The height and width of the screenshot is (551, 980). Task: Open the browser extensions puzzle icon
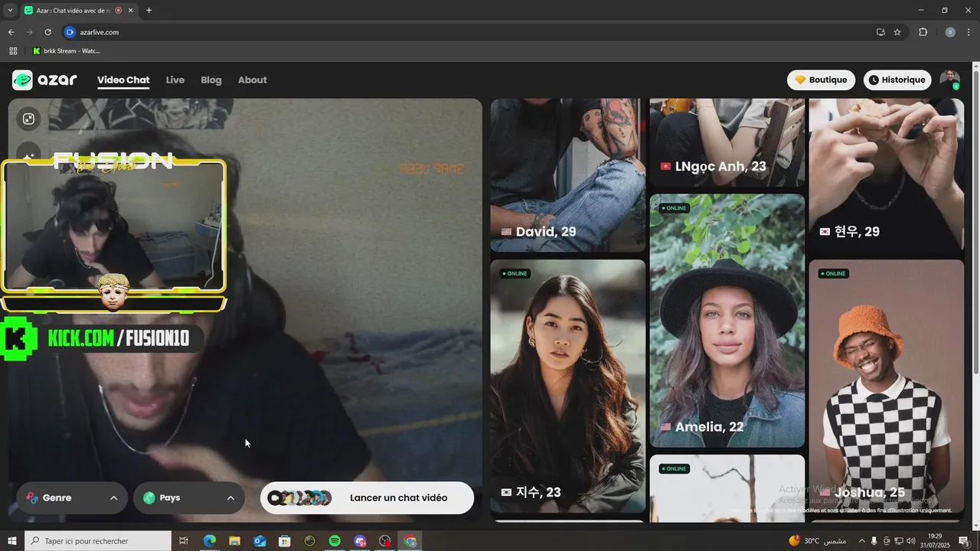click(923, 32)
